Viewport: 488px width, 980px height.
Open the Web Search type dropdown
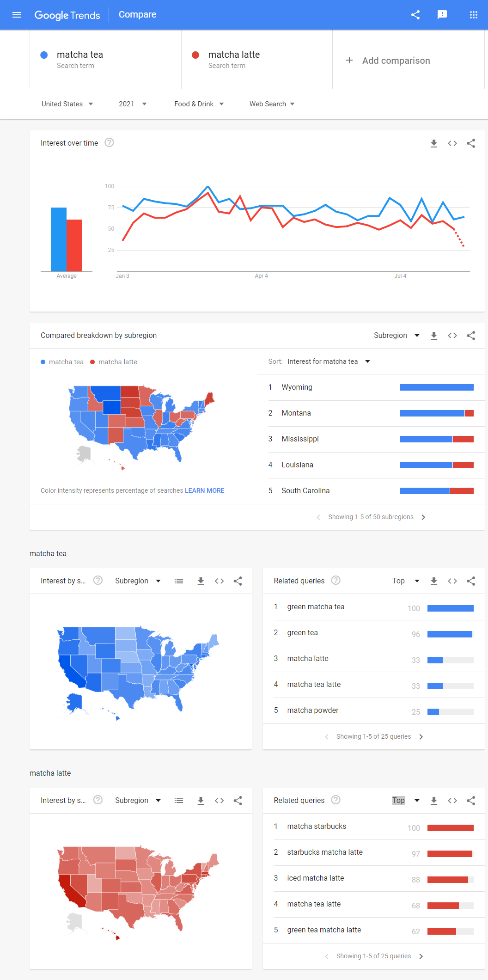[272, 104]
